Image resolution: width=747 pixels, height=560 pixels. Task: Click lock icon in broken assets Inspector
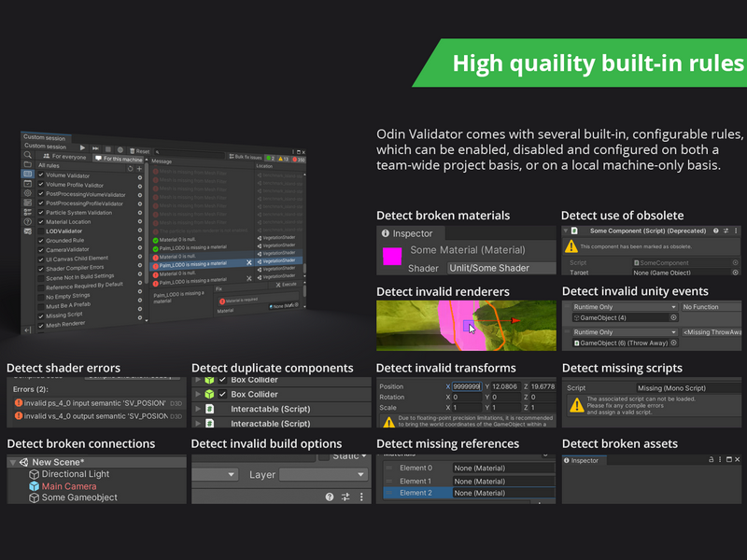pyautogui.click(x=712, y=459)
